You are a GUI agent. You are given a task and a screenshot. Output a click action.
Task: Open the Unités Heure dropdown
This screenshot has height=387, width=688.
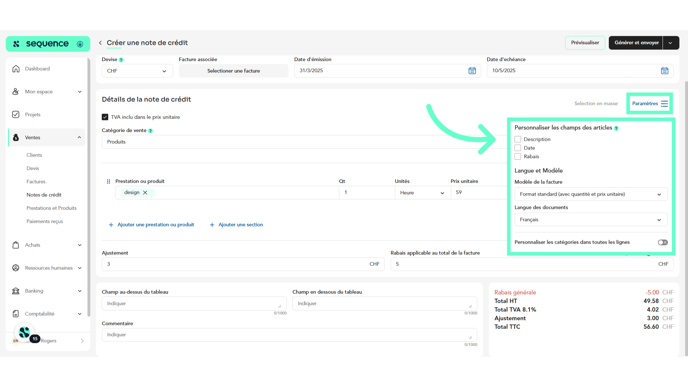pyautogui.click(x=422, y=193)
